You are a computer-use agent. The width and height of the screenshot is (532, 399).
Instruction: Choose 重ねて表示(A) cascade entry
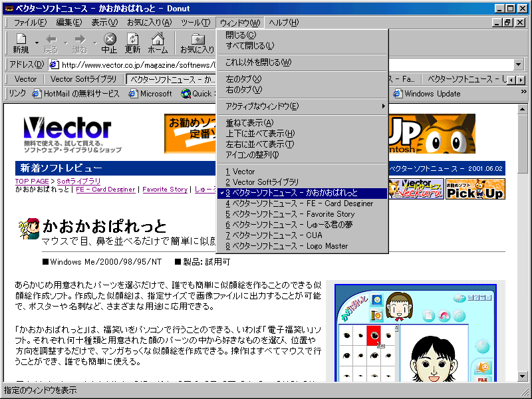point(303,123)
